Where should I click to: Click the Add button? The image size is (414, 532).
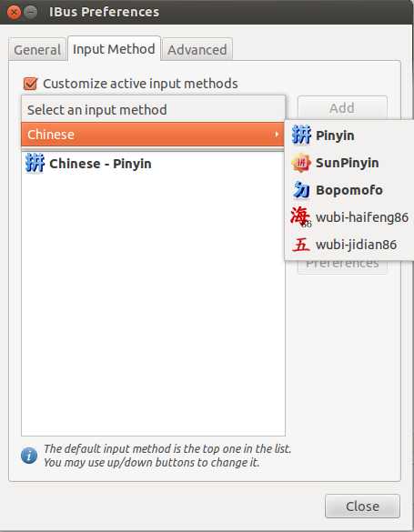(x=342, y=108)
